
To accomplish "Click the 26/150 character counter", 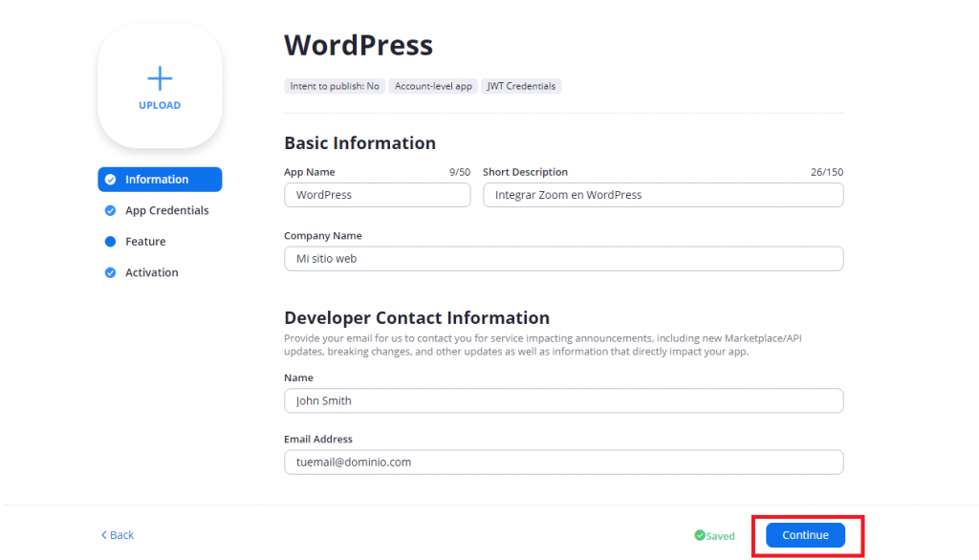I will coord(827,172).
